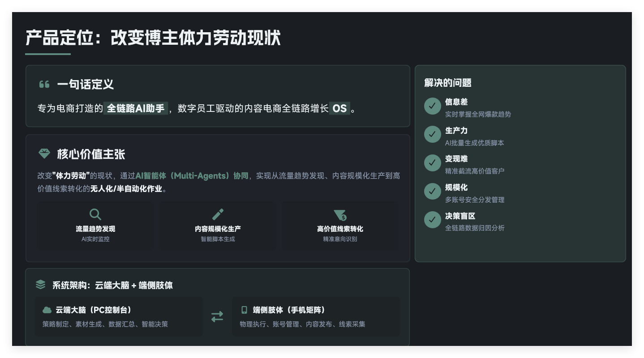Click the cloud icon beside 云端大脑
644x358 pixels.
coord(47,310)
